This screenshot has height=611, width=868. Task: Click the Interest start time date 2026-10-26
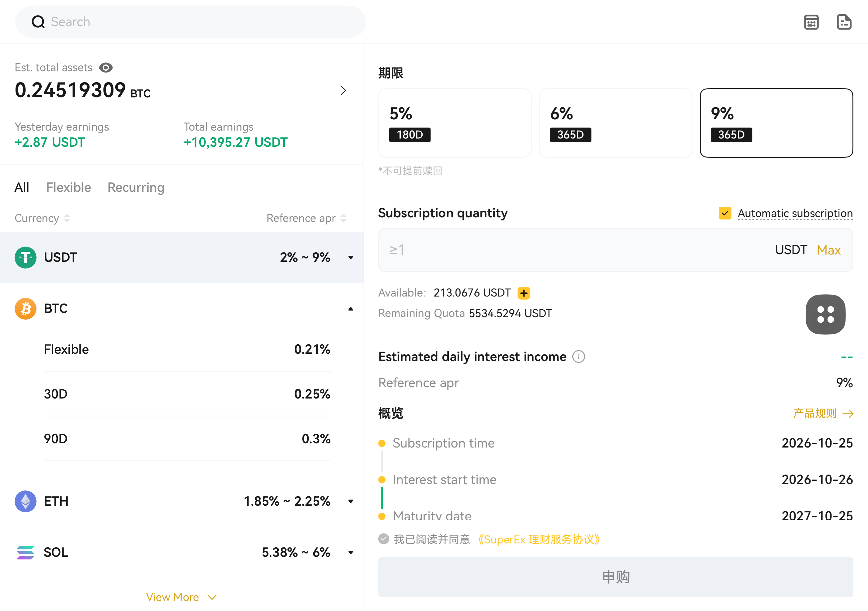click(x=817, y=479)
